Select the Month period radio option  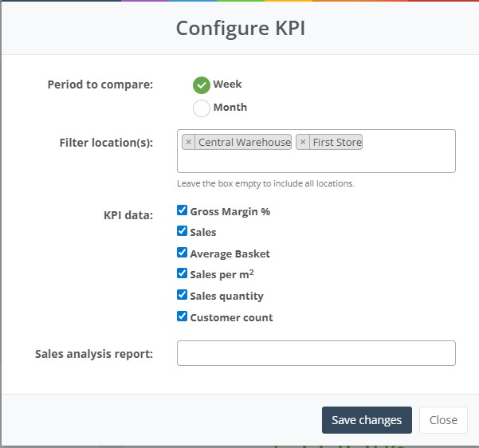coord(202,108)
